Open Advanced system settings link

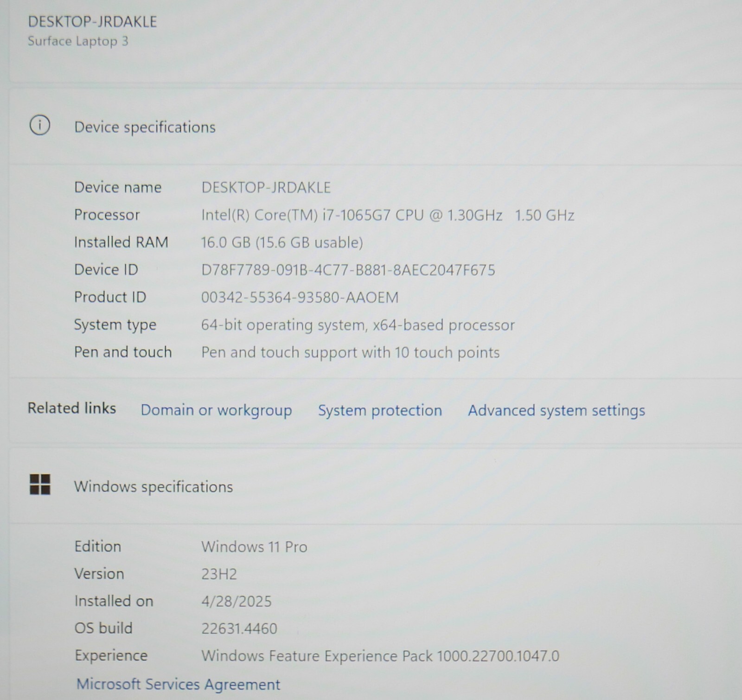click(x=556, y=410)
